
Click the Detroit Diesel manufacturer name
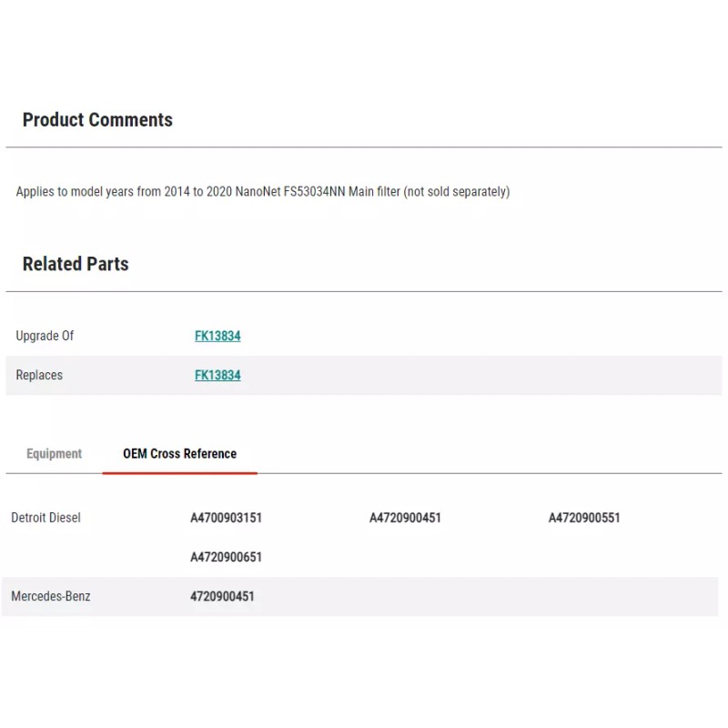coord(45,518)
